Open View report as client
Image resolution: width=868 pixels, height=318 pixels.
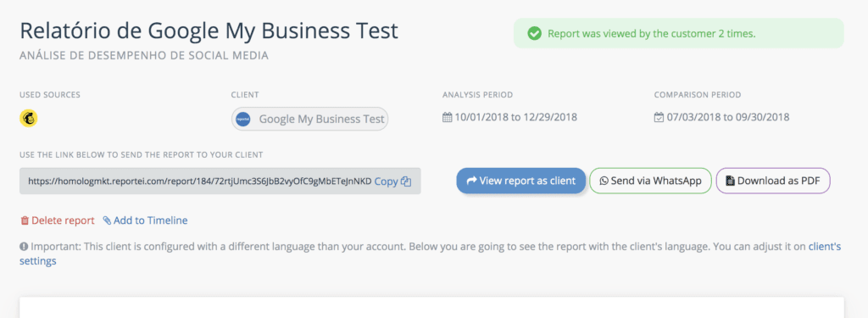pyautogui.click(x=521, y=181)
